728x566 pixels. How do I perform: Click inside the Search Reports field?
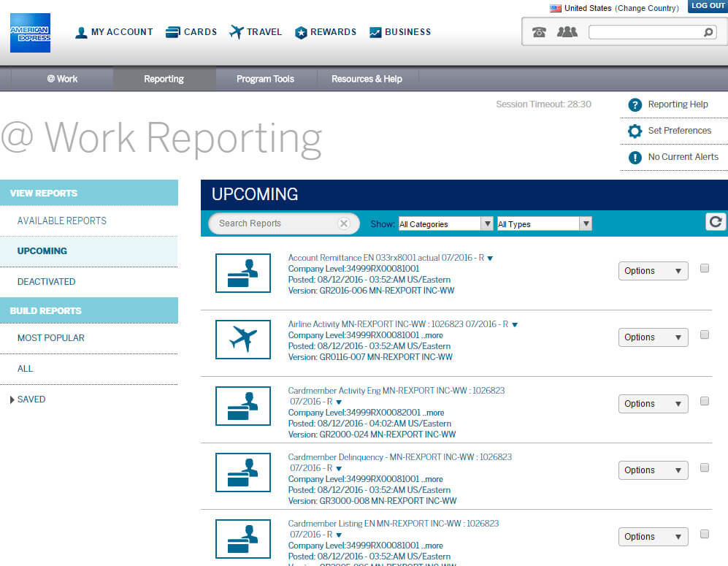pos(277,223)
